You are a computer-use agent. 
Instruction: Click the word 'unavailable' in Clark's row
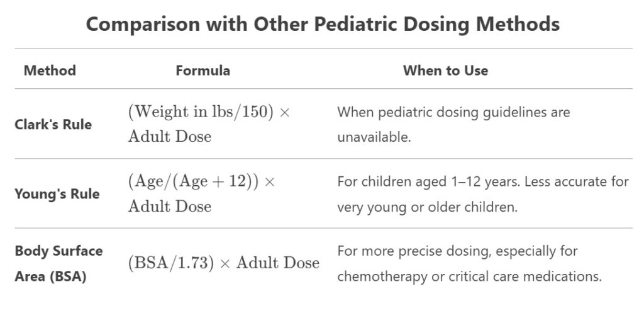(374, 137)
